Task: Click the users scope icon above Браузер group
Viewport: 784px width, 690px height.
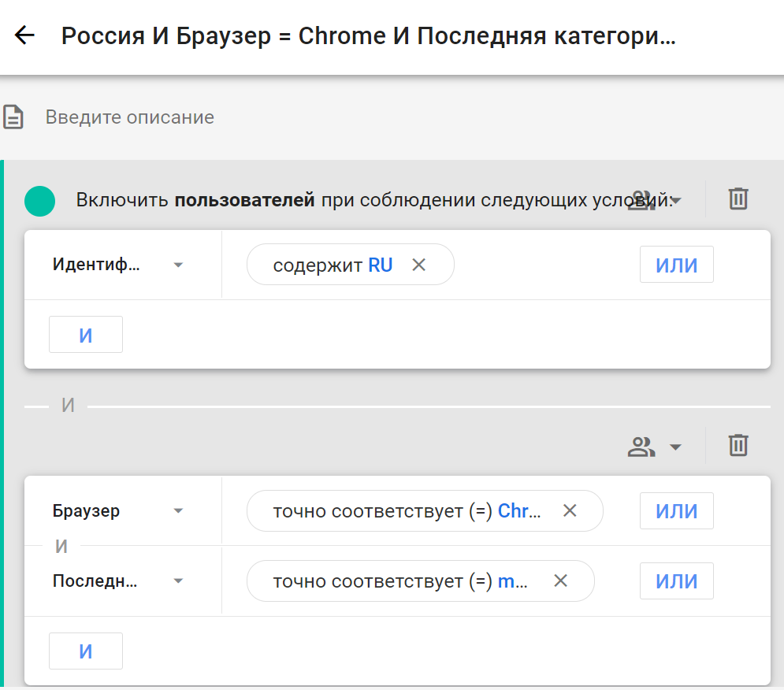Action: click(641, 447)
